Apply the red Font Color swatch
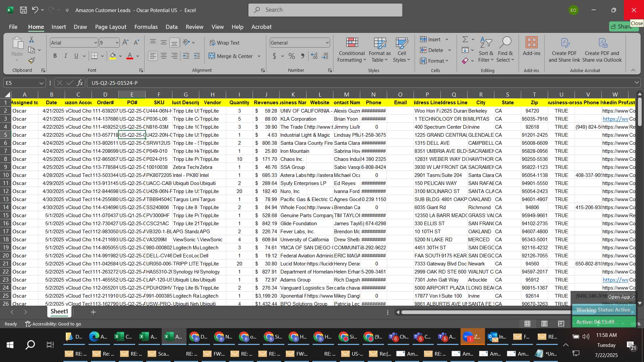644x362 pixels. (x=130, y=56)
